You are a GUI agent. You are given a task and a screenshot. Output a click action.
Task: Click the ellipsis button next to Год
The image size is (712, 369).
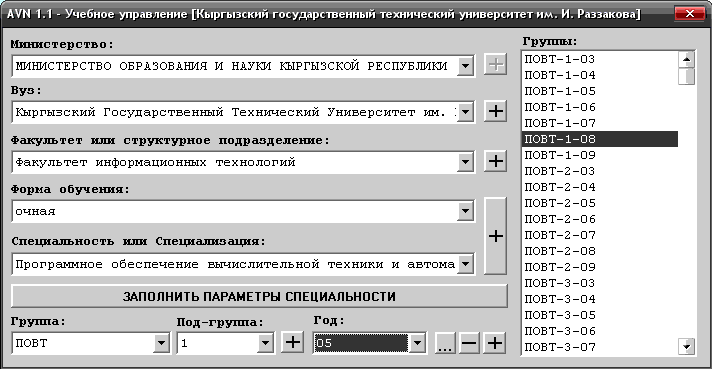pyautogui.click(x=445, y=343)
